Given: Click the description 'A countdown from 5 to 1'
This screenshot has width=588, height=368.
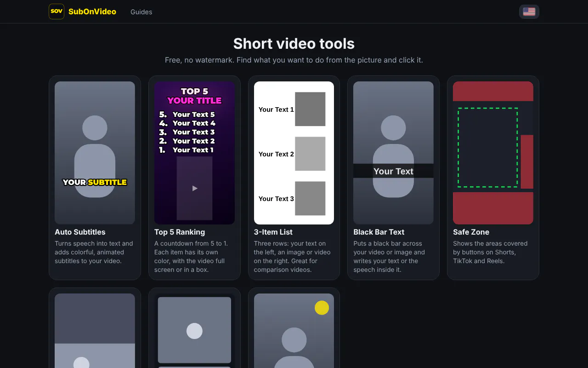Looking at the screenshot, I should tap(191, 257).
